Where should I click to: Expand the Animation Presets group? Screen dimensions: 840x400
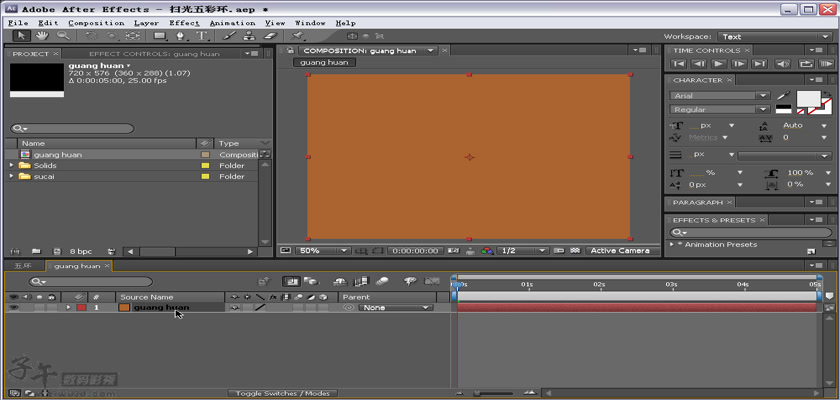[672, 244]
